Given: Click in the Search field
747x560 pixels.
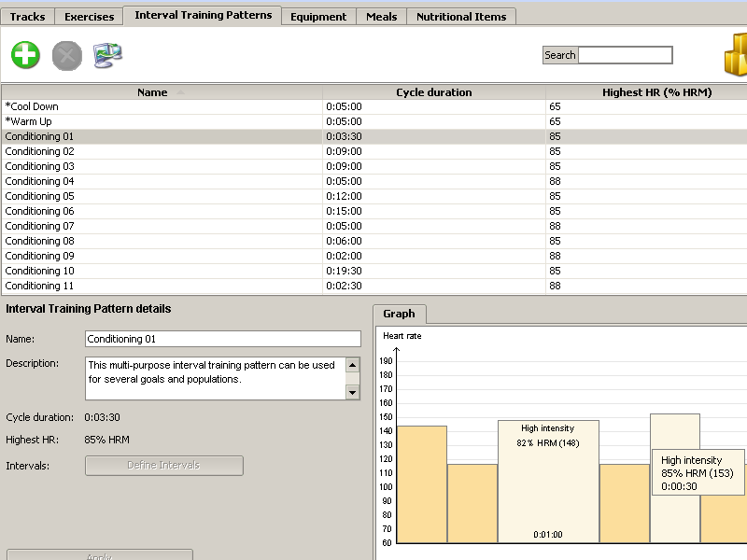Looking at the screenshot, I should click(625, 55).
